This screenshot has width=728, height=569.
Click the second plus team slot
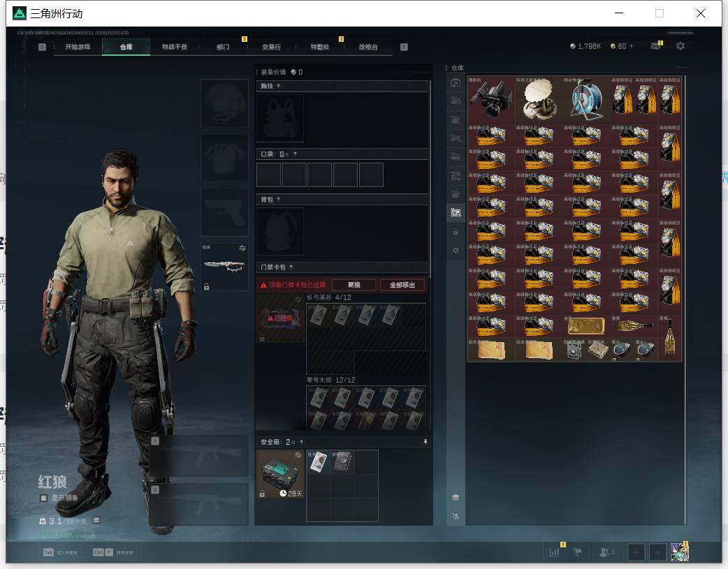(x=657, y=552)
